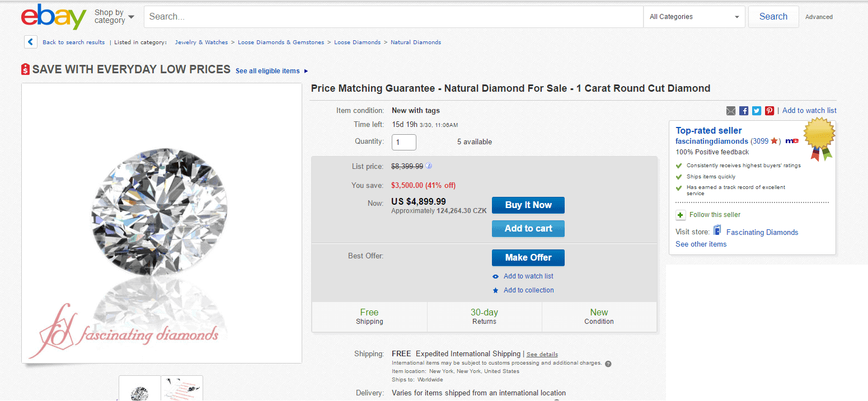This screenshot has height=401, width=868.
Task: Click See other items from this seller
Action: point(701,244)
